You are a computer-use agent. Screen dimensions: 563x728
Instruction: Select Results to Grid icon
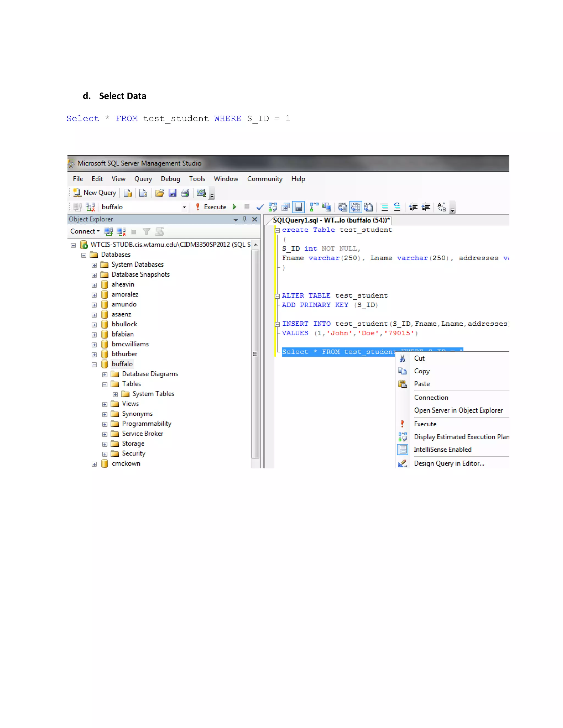[355, 207]
